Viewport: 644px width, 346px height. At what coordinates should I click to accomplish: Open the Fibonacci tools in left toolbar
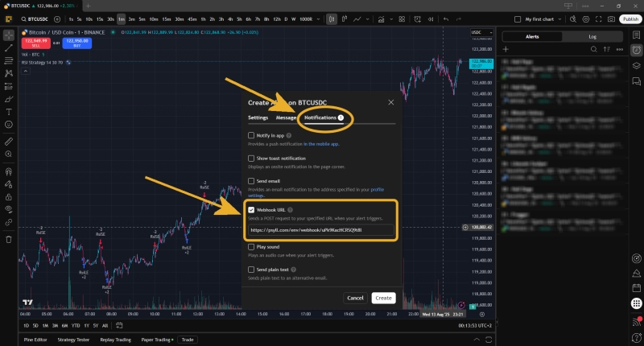[9, 60]
